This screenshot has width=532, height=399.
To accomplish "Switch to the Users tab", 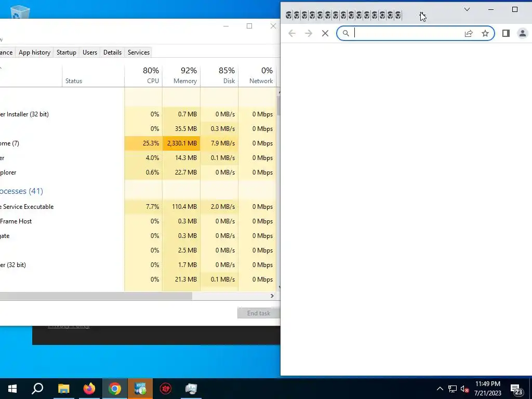I will pyautogui.click(x=89, y=52).
